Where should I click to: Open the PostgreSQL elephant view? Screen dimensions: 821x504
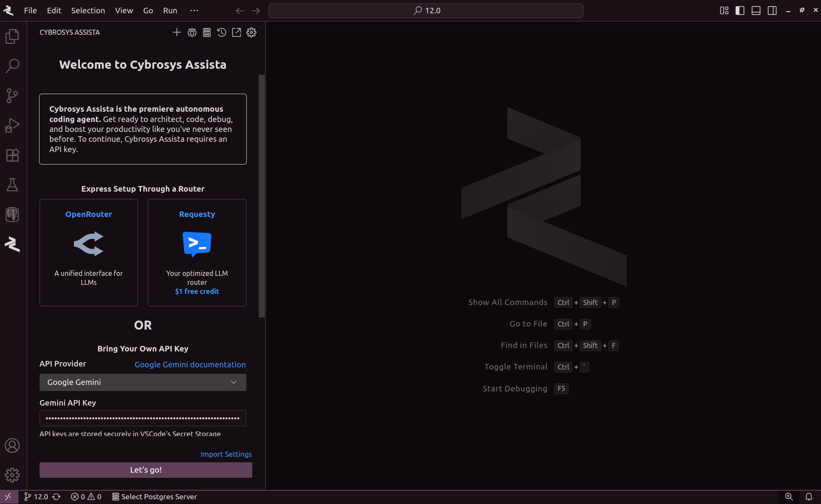pos(12,214)
